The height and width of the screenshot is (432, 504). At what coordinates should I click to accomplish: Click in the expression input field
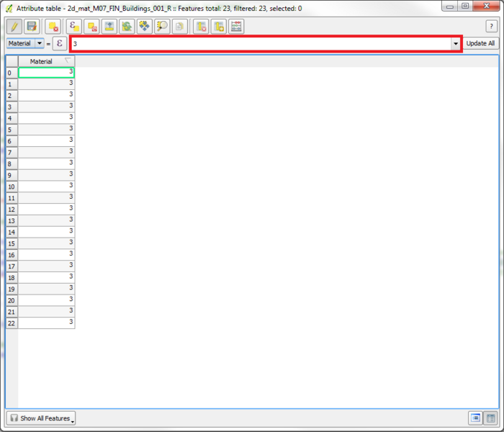pos(259,44)
